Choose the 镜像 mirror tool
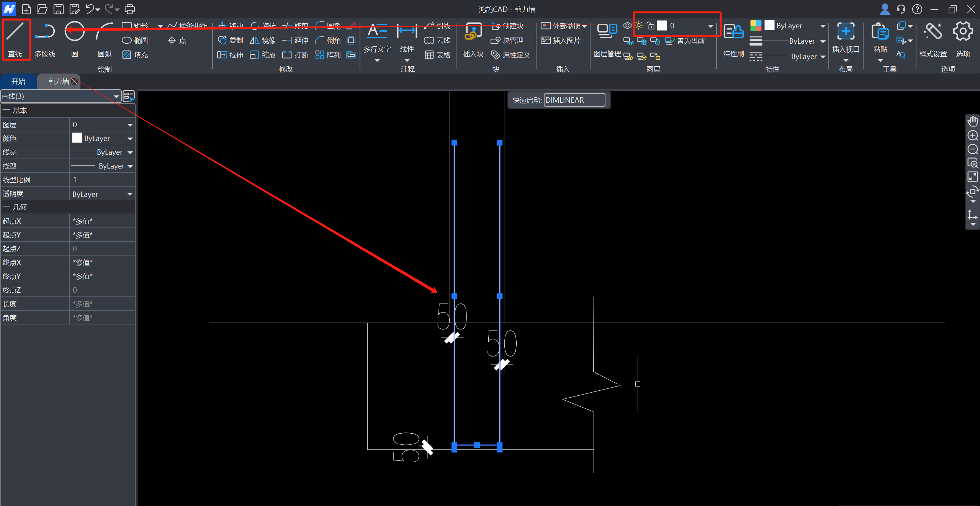 [x=263, y=40]
